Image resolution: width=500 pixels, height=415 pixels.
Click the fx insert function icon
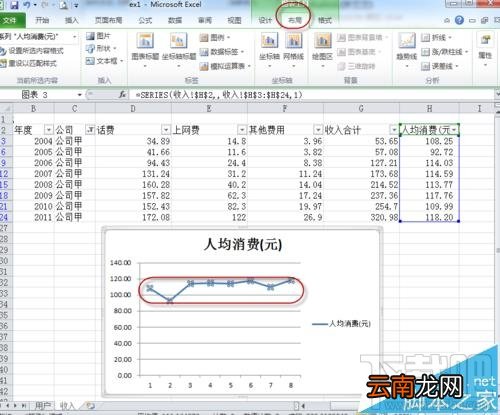click(122, 95)
